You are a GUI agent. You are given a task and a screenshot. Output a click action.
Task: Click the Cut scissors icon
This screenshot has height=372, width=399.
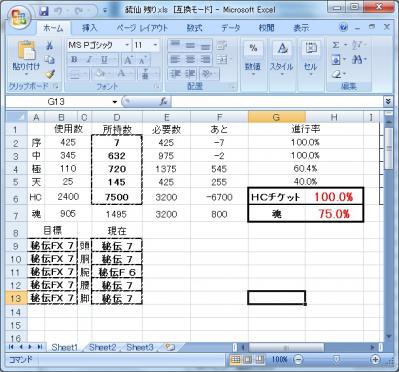50,45
